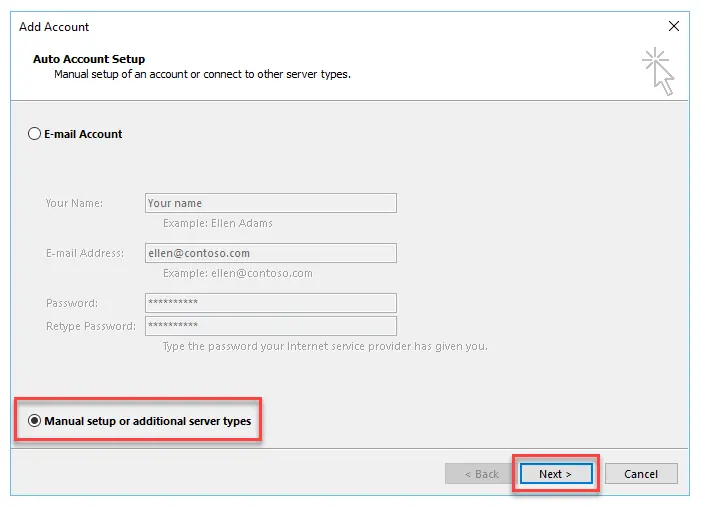Viewport: 701px width, 508px height.
Task: Click the Password label
Action: [x=72, y=303]
